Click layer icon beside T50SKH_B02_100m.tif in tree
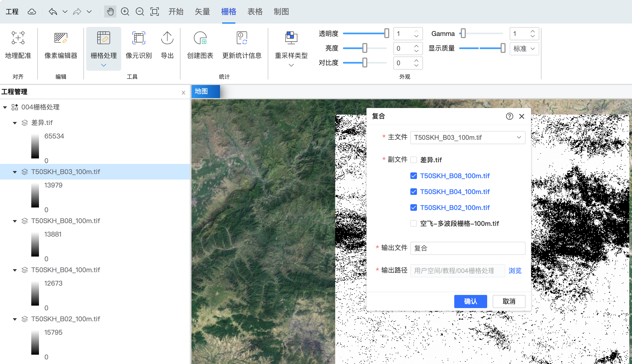This screenshot has width=632, height=364. pos(25,319)
